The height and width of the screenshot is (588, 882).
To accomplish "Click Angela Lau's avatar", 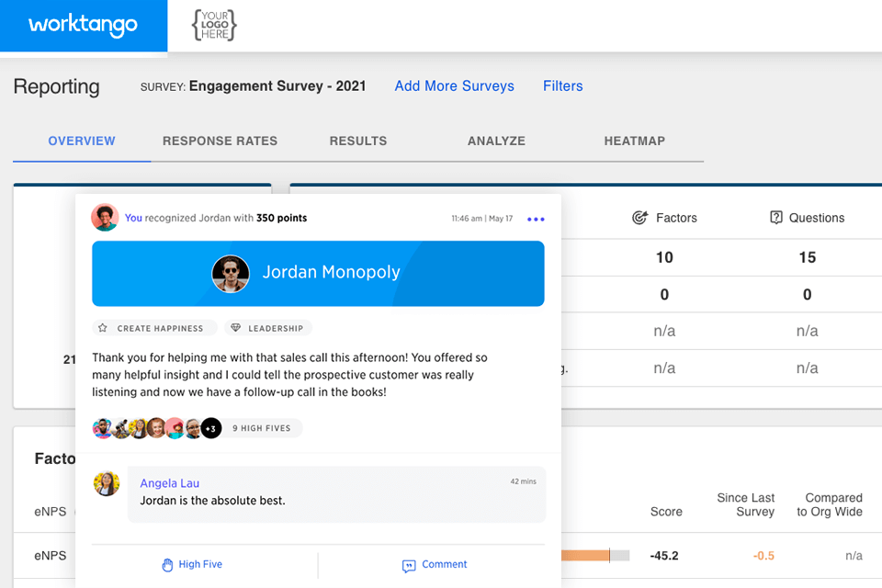I will tap(107, 484).
